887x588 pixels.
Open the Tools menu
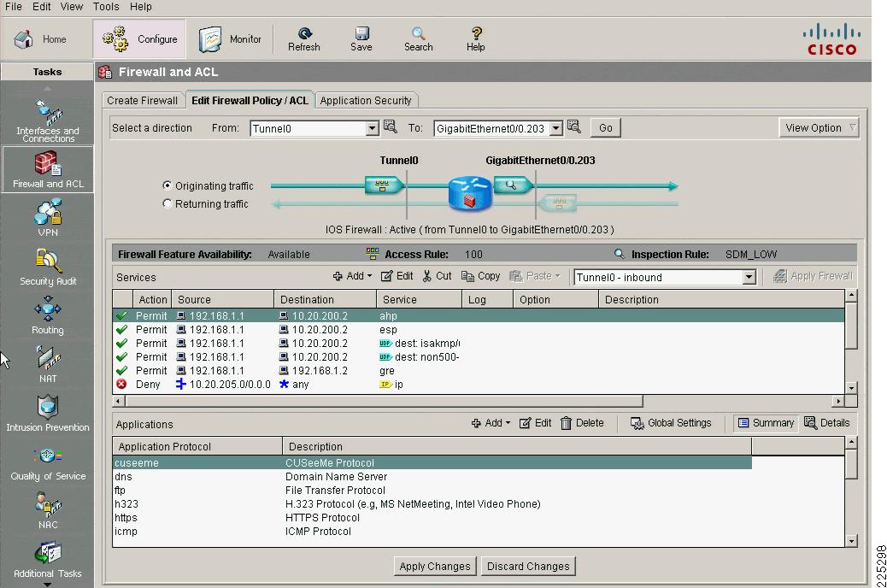[106, 7]
